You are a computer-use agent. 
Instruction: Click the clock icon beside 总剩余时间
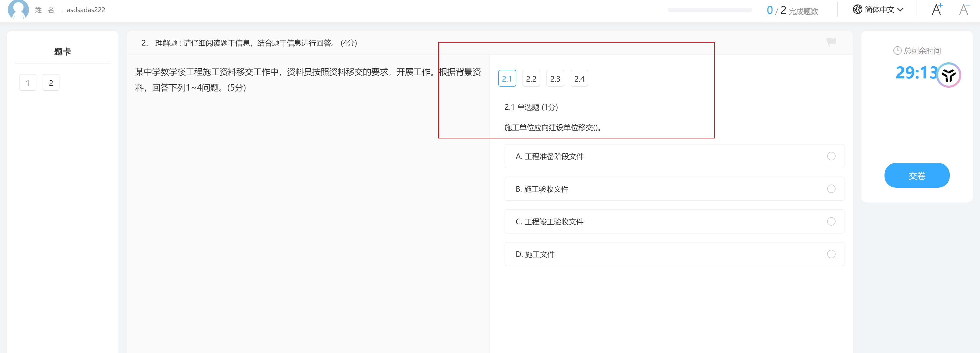pyautogui.click(x=897, y=51)
